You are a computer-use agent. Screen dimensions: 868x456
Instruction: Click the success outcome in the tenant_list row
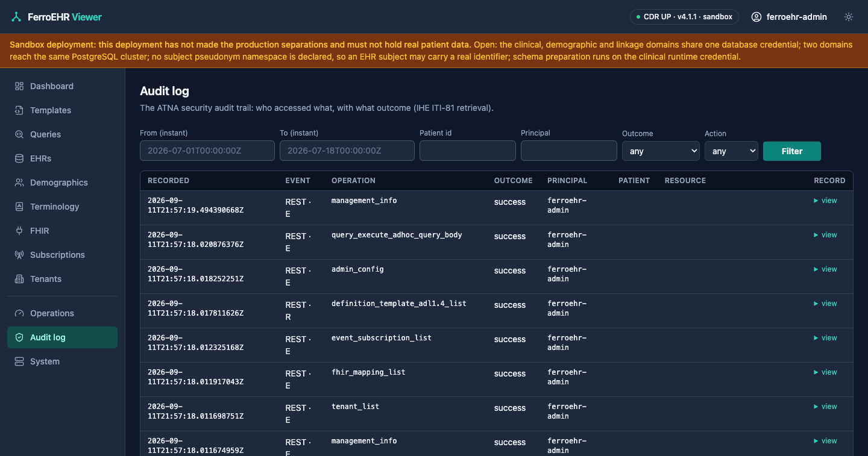tap(510, 408)
